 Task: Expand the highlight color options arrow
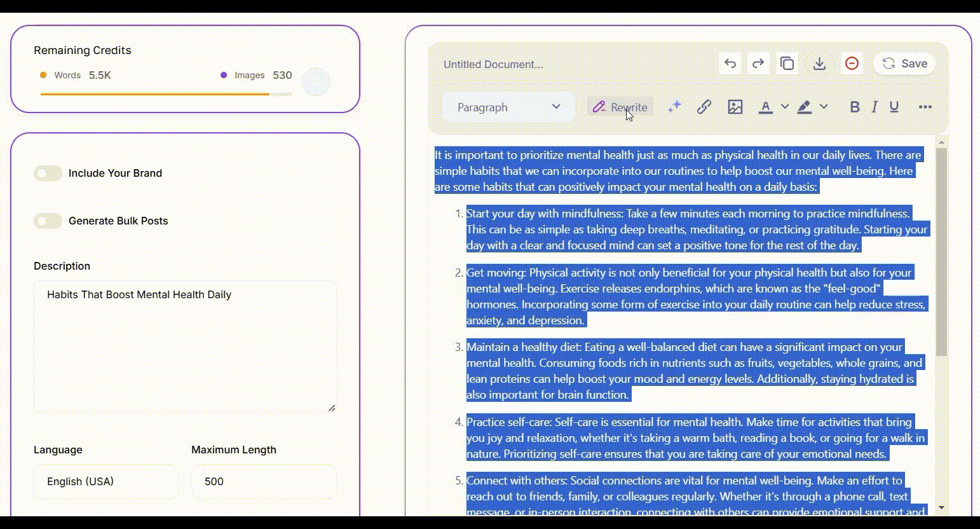coord(824,107)
